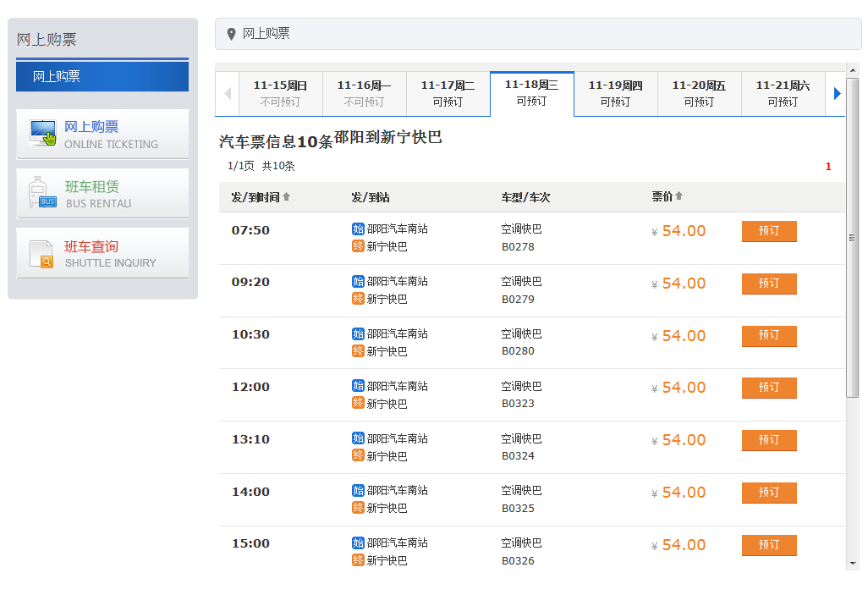This screenshot has width=868, height=606.
Task: Sort by ticket price arrow icon
Action: coord(678,197)
